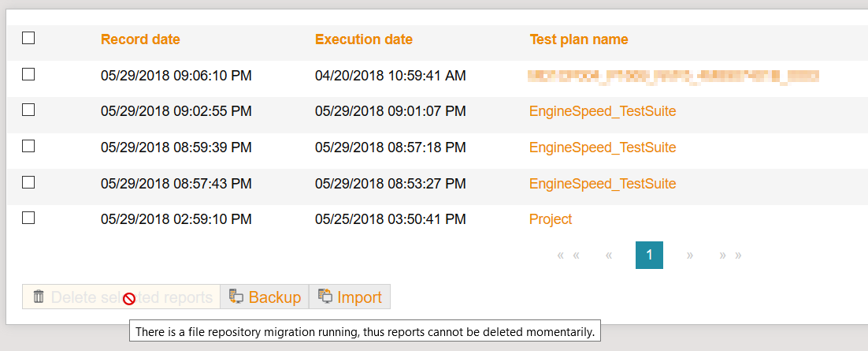868x351 pixels.
Task: Click the trash icon on Delete button
Action: [x=39, y=297]
